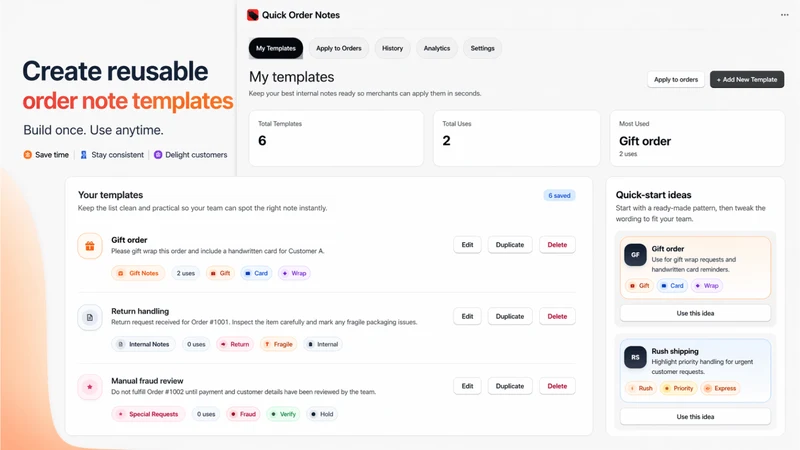Click the RS avatar on Rush shipping idea
Image resolution: width=800 pixels, height=450 pixels.
[x=635, y=357]
